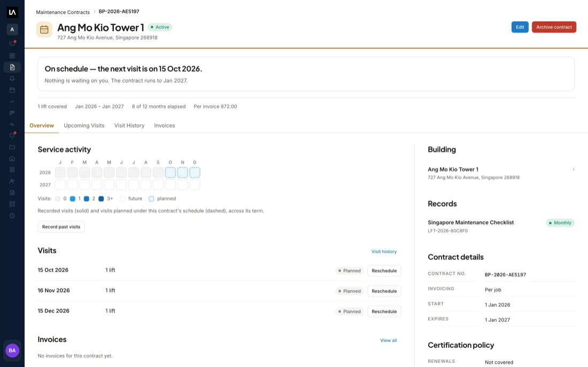
Task: Click the 3+ visits dark blue legend swatch
Action: (x=101, y=199)
